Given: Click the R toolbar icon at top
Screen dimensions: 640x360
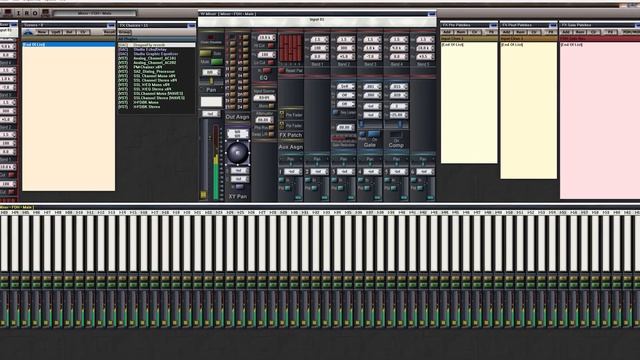Looking at the screenshot, I should tap(27, 13).
